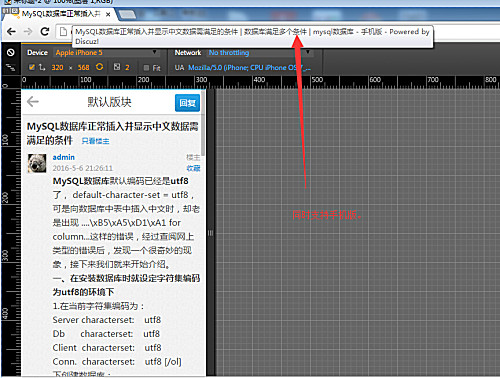Click the post timestamp 2016-5-6 21:26:11
This screenshot has height=378, width=500.
click(83, 168)
